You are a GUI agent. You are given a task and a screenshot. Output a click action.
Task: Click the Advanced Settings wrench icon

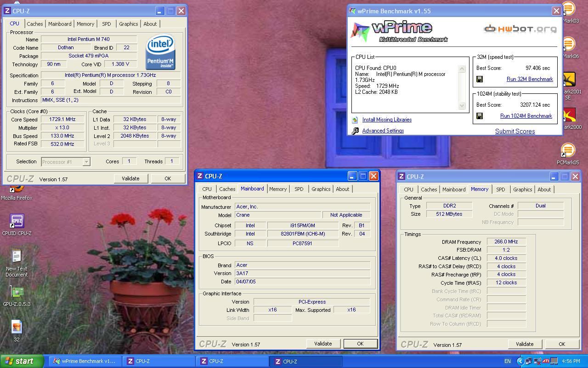[355, 131]
